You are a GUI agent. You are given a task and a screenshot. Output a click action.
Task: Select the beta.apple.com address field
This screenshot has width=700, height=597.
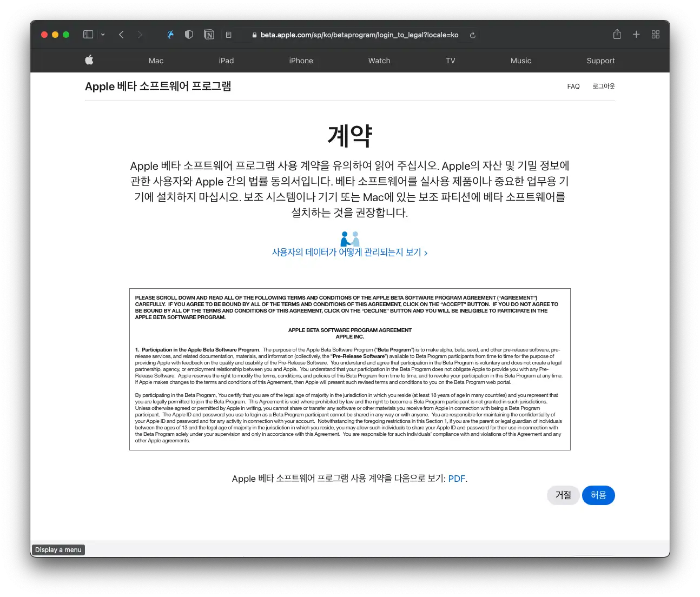[359, 35]
